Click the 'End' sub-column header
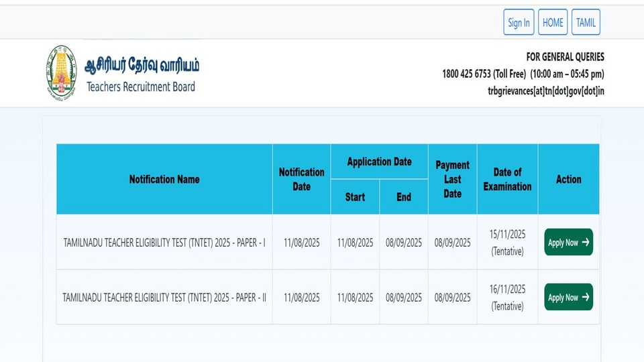The width and height of the screenshot is (644, 362). pyautogui.click(x=404, y=197)
